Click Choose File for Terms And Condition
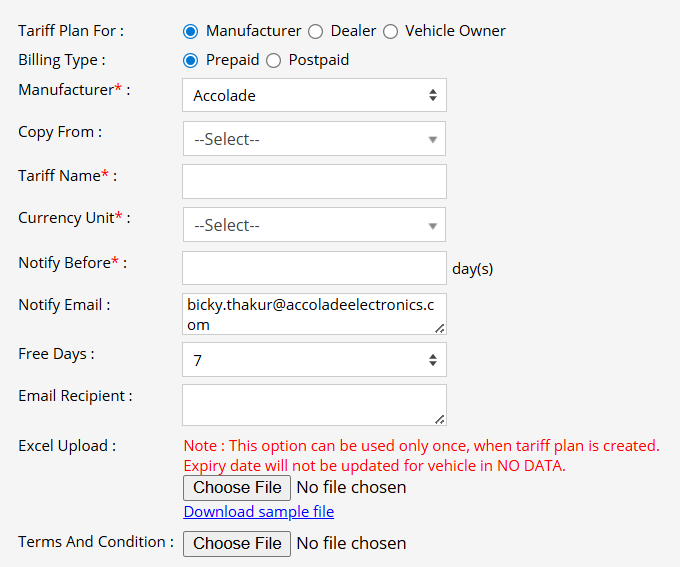 click(237, 543)
